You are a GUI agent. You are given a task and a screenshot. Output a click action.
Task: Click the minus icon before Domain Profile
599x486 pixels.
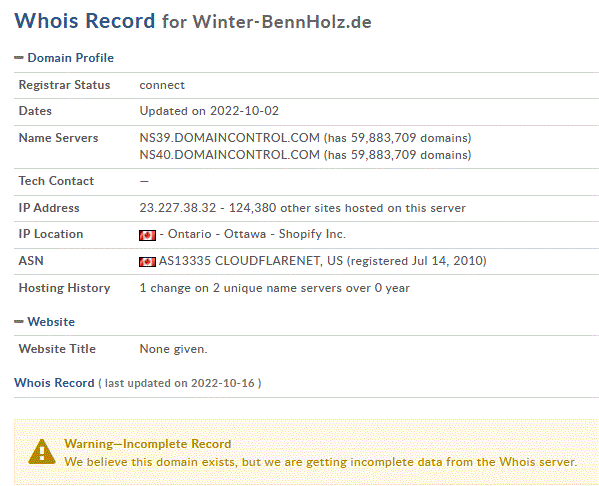pos(19,58)
